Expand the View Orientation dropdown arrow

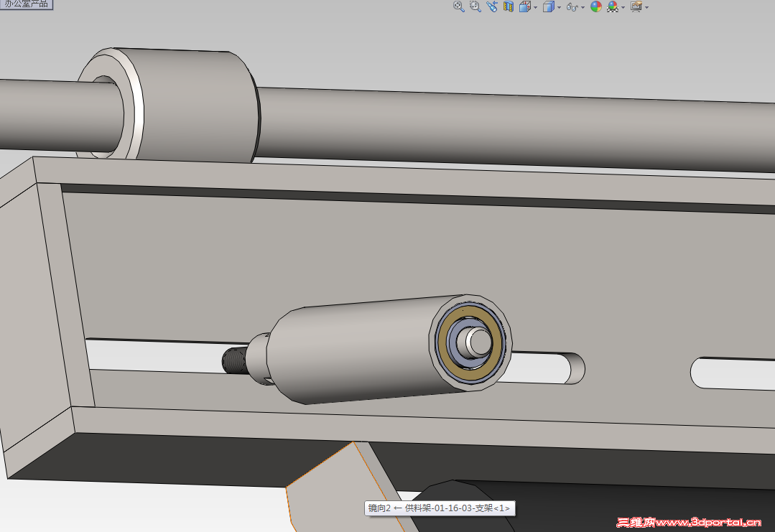click(x=535, y=7)
